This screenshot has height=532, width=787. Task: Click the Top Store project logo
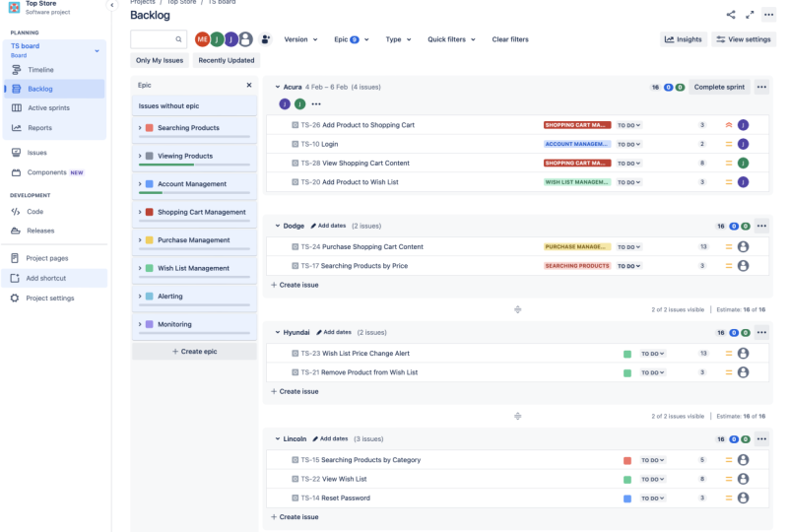(14, 7)
